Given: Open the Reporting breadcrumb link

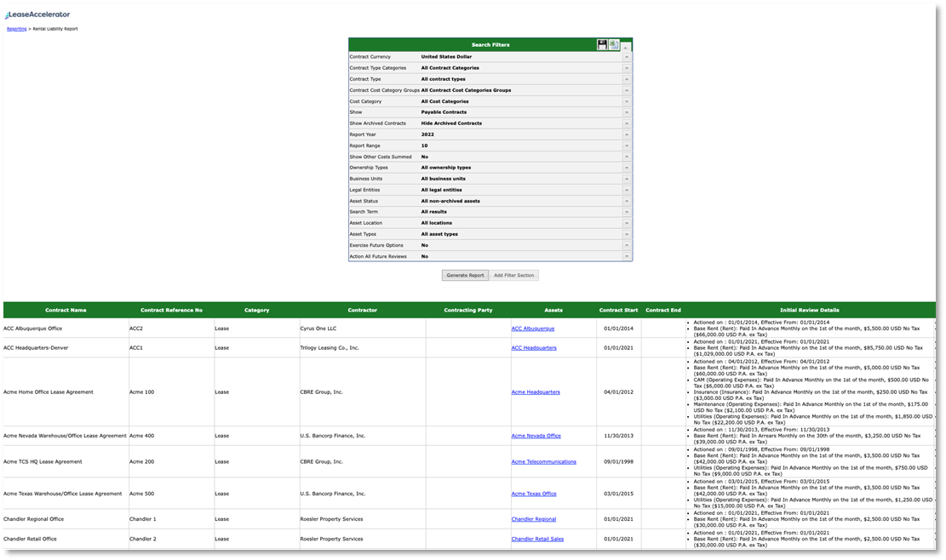Looking at the screenshot, I should [16, 29].
